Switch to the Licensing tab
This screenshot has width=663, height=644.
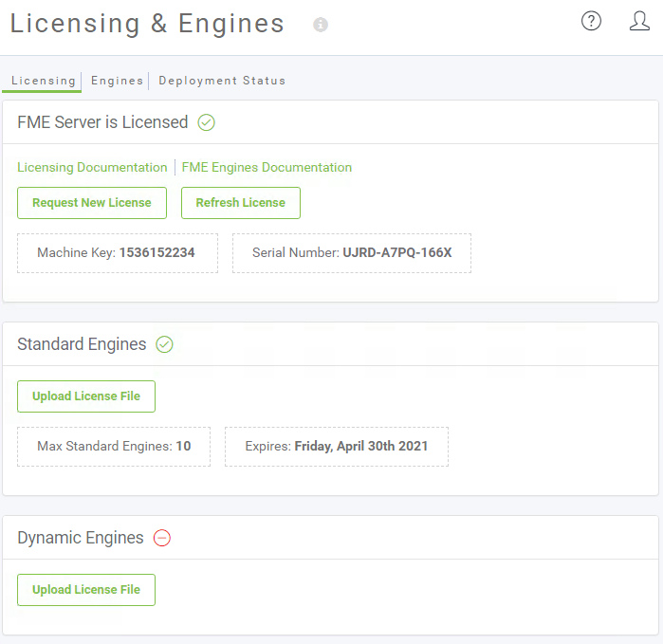pyautogui.click(x=43, y=81)
